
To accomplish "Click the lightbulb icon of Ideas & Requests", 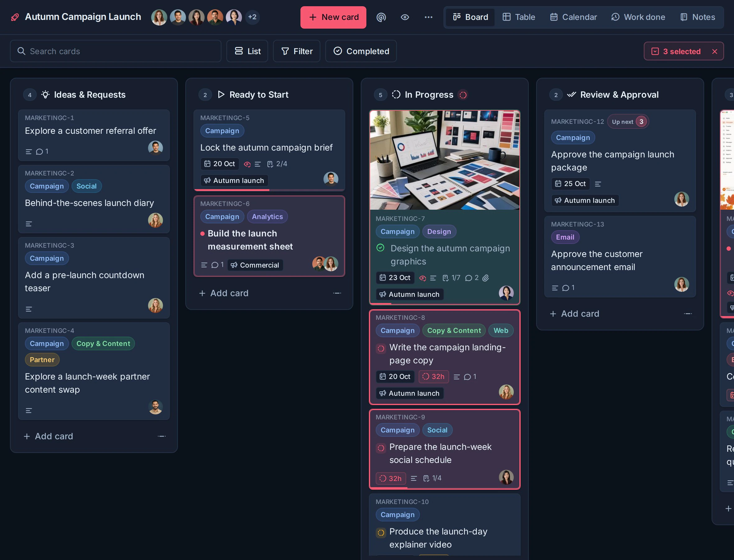I will [x=45, y=95].
